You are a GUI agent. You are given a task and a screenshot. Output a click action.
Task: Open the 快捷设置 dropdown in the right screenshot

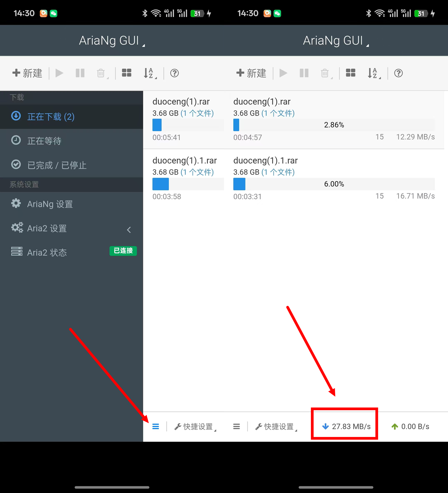(276, 426)
